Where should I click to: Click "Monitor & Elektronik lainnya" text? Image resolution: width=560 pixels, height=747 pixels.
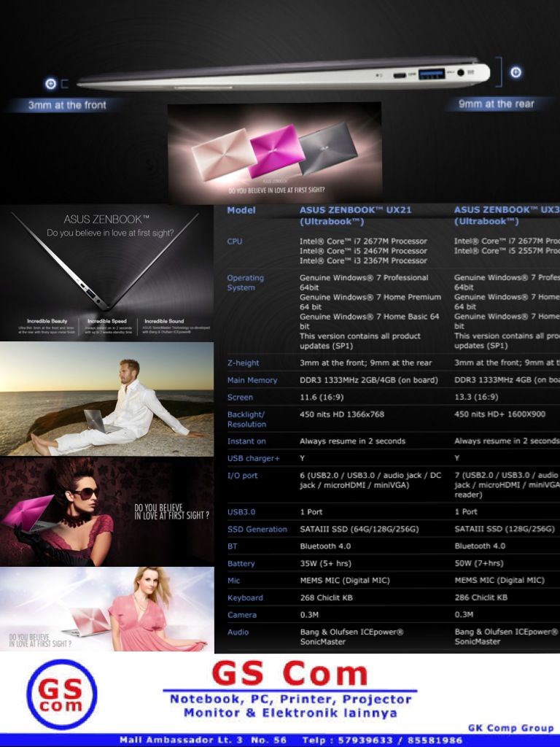pos(290,713)
